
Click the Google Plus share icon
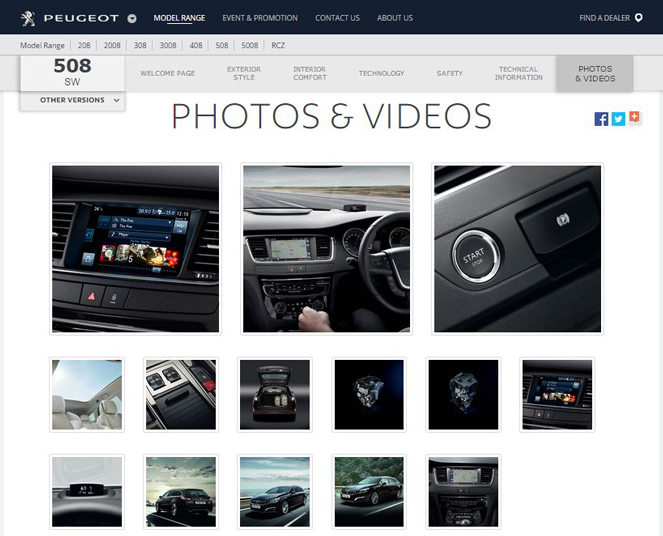[635, 118]
